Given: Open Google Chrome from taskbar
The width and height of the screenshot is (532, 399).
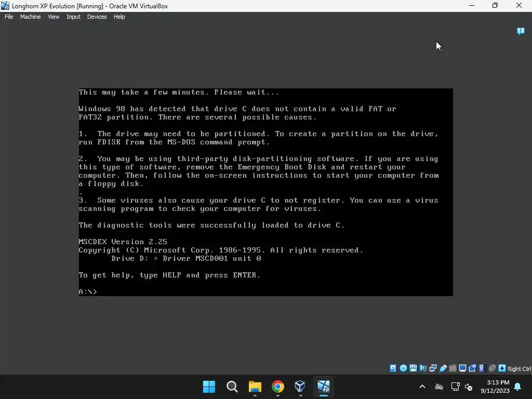Looking at the screenshot, I should (x=278, y=387).
